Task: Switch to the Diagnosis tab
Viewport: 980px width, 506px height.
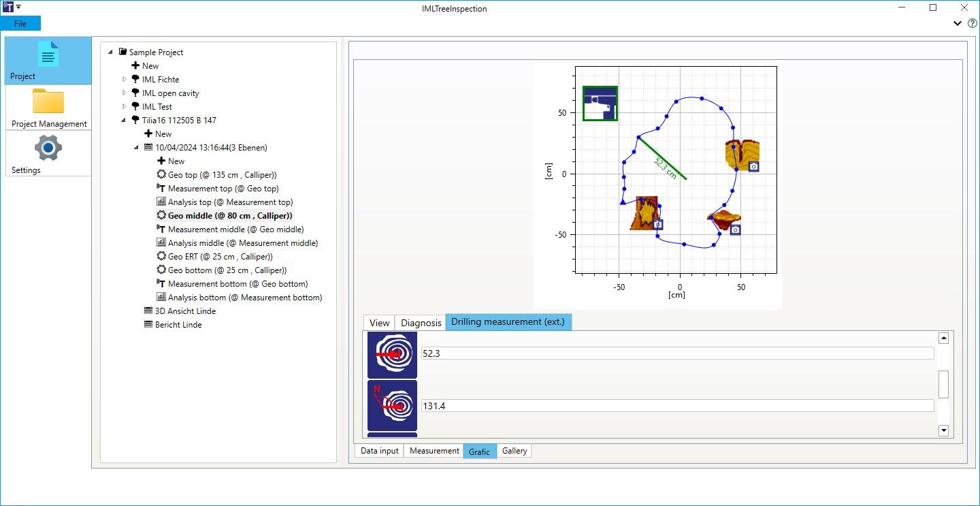Action: pyautogui.click(x=421, y=323)
